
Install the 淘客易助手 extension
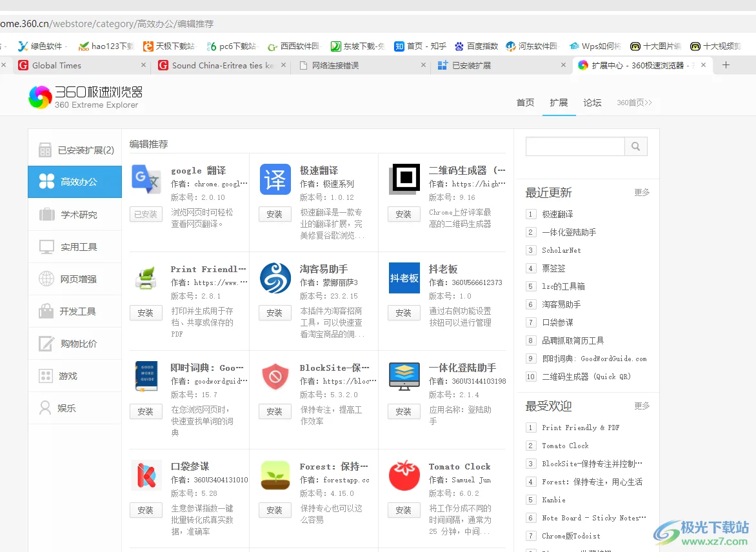click(275, 313)
